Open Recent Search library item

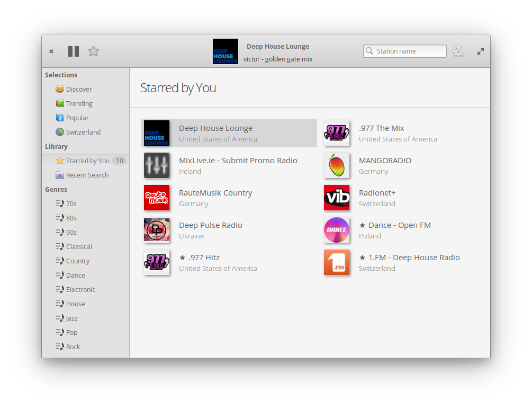pyautogui.click(x=86, y=175)
